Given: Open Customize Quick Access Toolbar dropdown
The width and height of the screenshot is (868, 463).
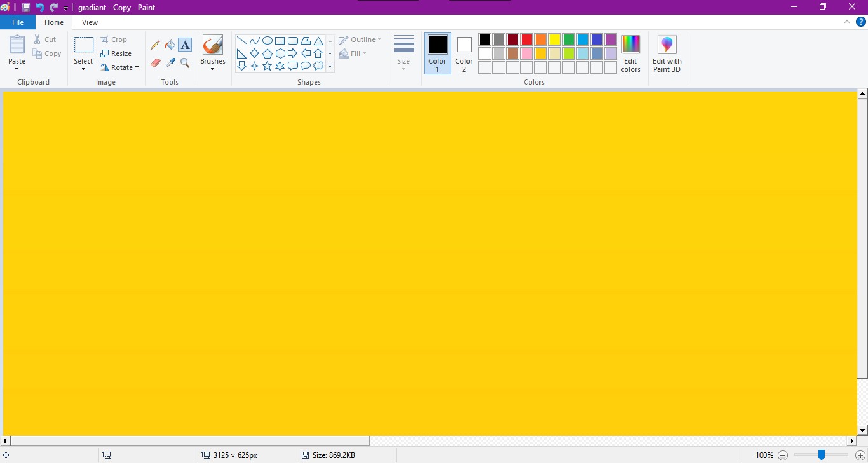Looking at the screenshot, I should coord(65,8).
